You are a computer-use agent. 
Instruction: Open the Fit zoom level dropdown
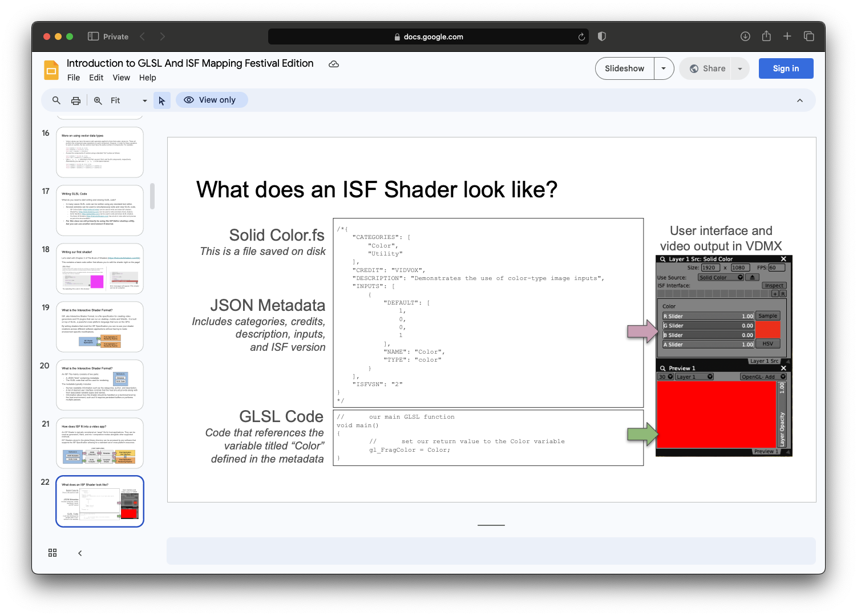point(129,100)
